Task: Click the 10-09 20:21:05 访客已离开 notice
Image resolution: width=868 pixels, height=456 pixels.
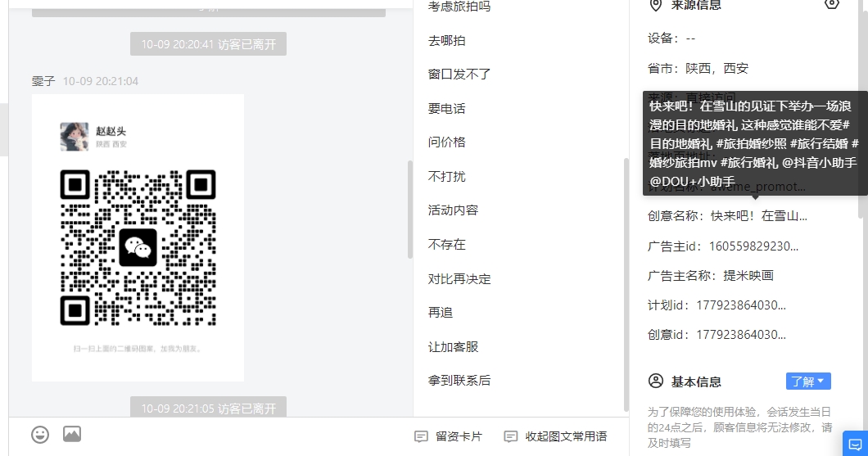Action: coord(208,408)
